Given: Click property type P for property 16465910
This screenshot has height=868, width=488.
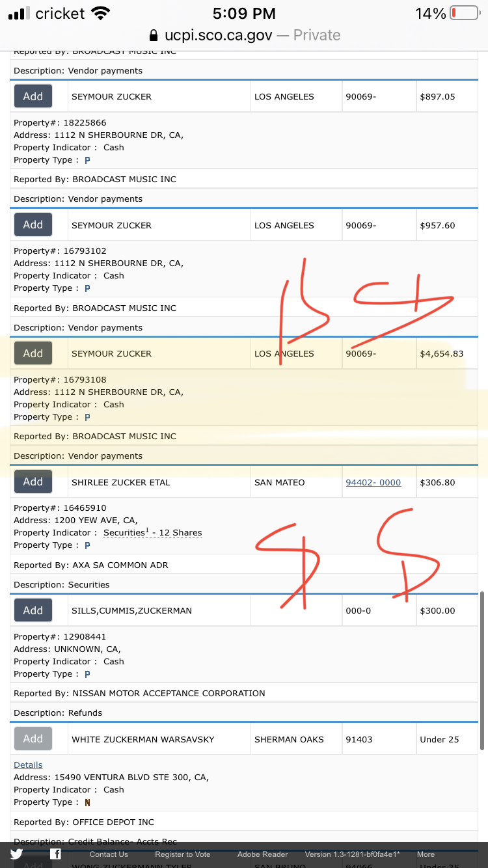Looking at the screenshot, I should 87,545.
